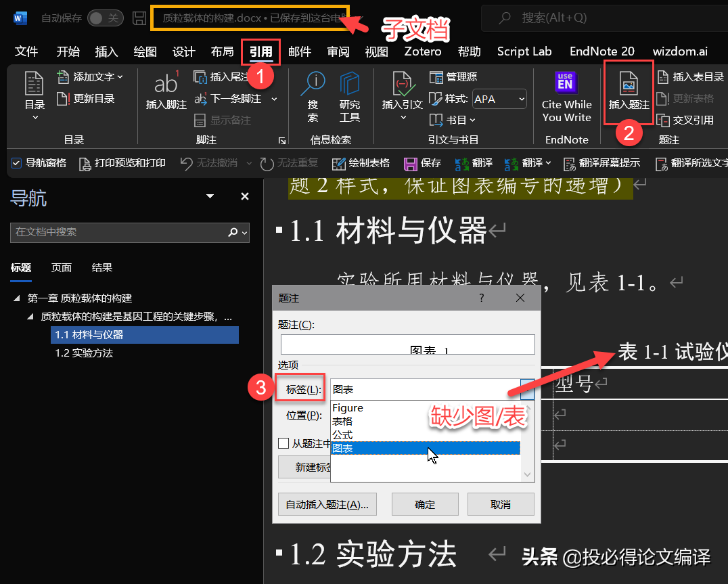The width and height of the screenshot is (728, 584).
Task: Click the 插入脚注 footnote icon
Action: pos(166,83)
